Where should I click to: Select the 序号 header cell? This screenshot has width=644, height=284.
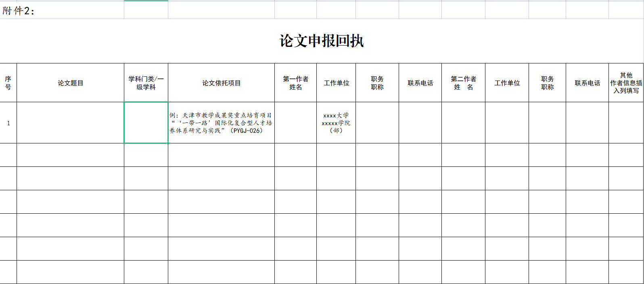coord(8,83)
